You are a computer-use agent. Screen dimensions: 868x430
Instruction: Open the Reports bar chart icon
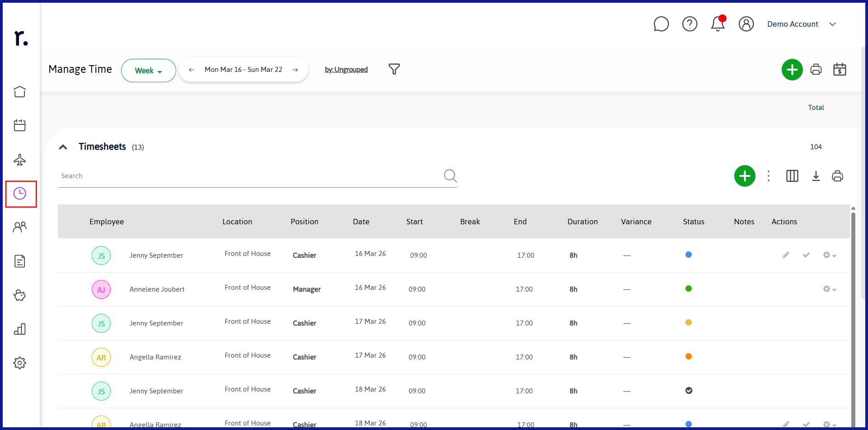20,329
